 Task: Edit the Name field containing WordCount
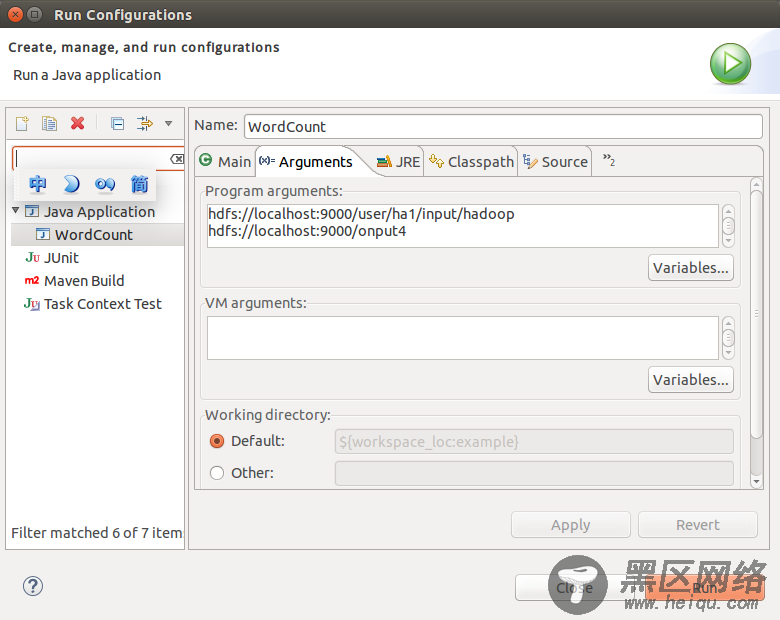point(503,126)
